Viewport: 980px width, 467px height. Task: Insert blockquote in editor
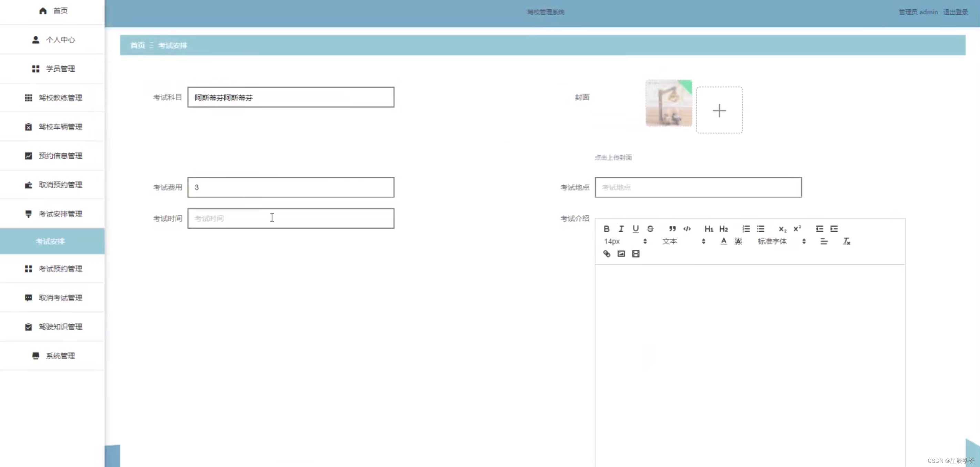(x=672, y=229)
